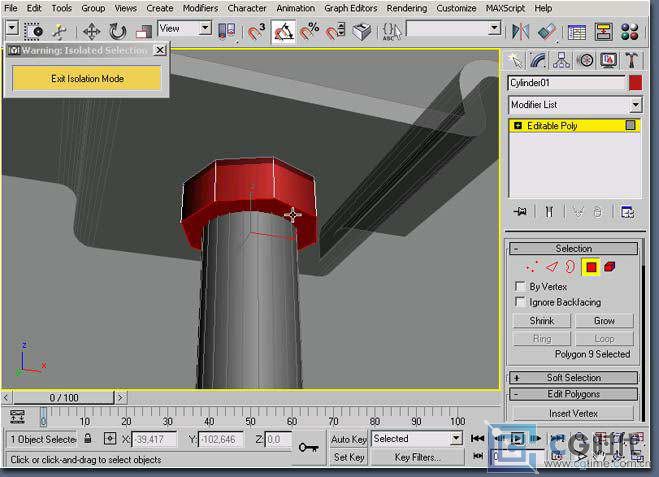Click the Shrink selection button
The height and width of the screenshot is (477, 659).
pyautogui.click(x=541, y=321)
